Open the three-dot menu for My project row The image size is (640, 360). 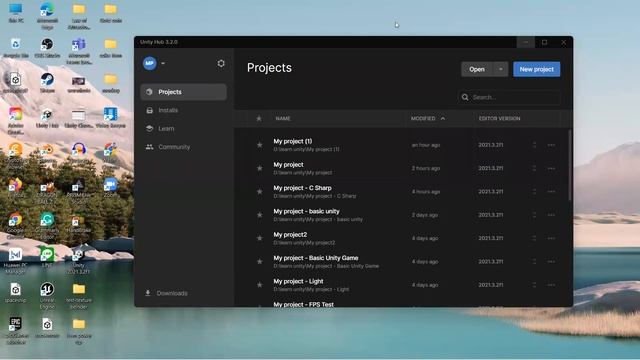(x=551, y=168)
